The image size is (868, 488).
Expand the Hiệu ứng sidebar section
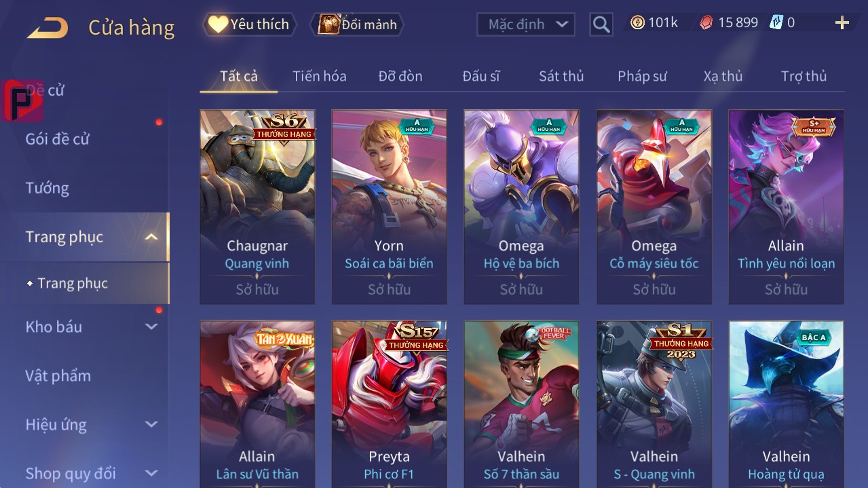pyautogui.click(x=151, y=425)
